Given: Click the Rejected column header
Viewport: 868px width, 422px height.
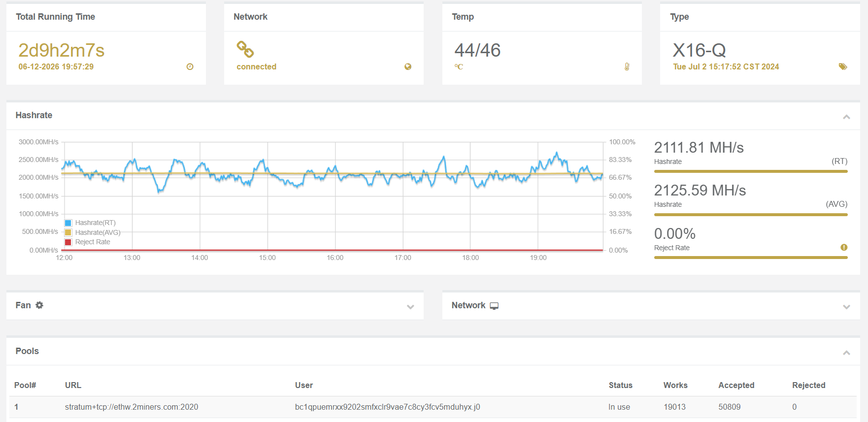Looking at the screenshot, I should (809, 385).
